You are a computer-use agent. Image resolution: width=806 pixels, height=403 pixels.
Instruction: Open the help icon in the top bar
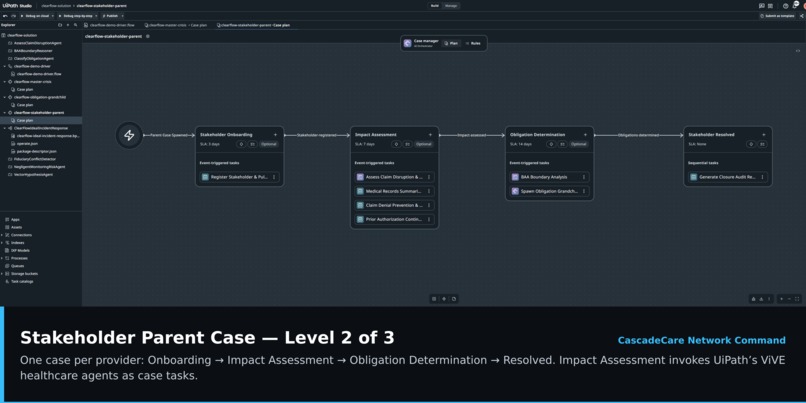785,6
